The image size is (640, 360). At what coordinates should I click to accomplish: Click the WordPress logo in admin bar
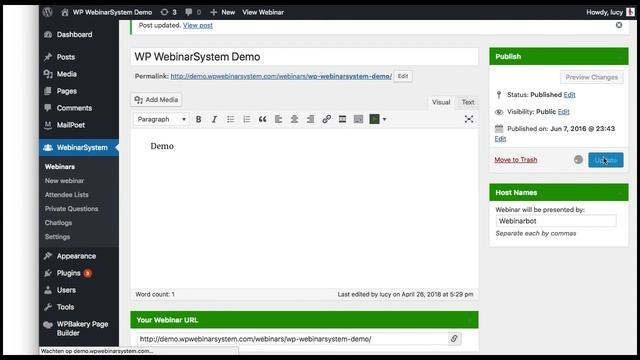point(48,12)
